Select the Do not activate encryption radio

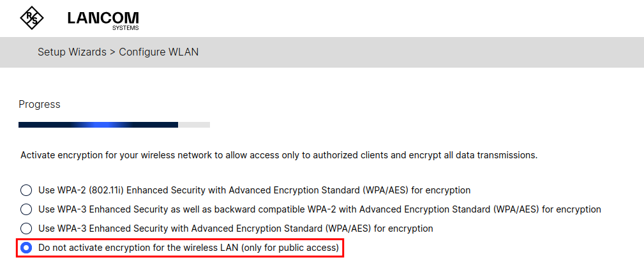click(x=26, y=248)
